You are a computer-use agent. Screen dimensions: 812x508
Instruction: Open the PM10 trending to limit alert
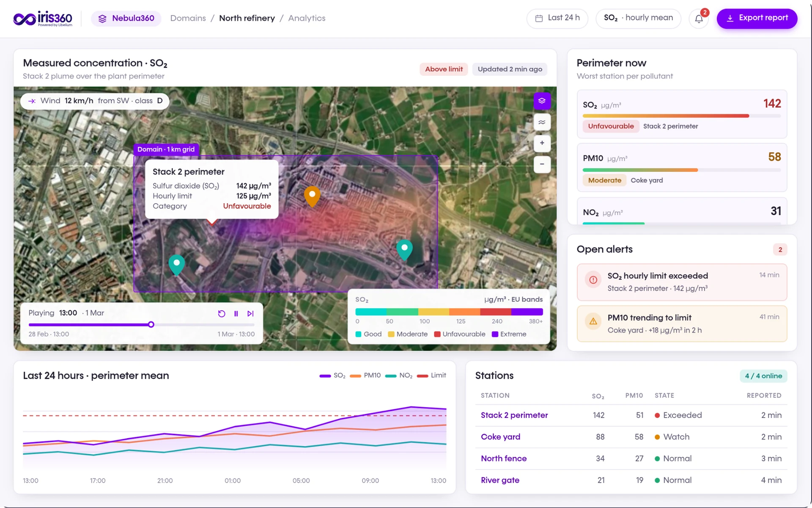click(682, 324)
